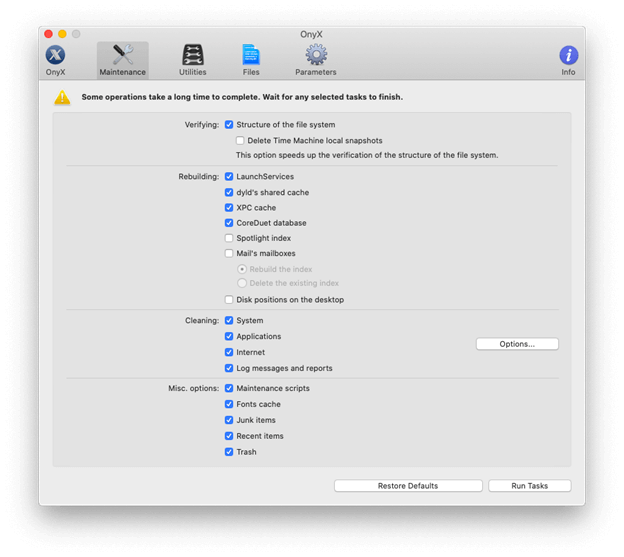The image size is (624, 557).
Task: Switch to the Files section icon
Action: (251, 55)
